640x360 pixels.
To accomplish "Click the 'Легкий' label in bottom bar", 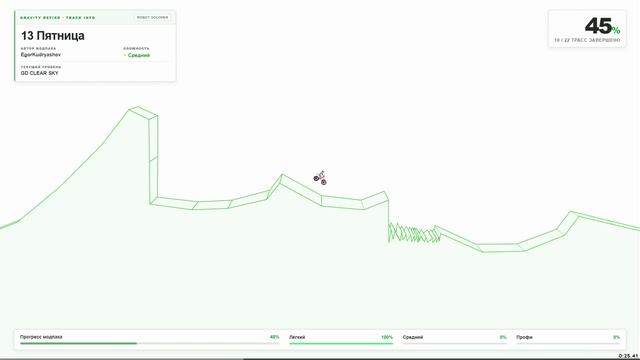I will (297, 337).
